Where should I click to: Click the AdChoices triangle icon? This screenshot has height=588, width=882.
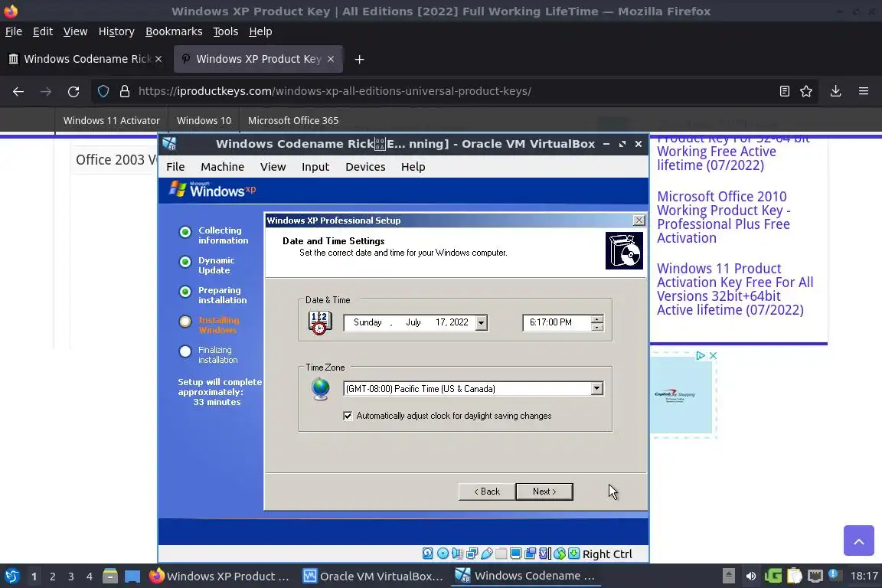(x=701, y=355)
